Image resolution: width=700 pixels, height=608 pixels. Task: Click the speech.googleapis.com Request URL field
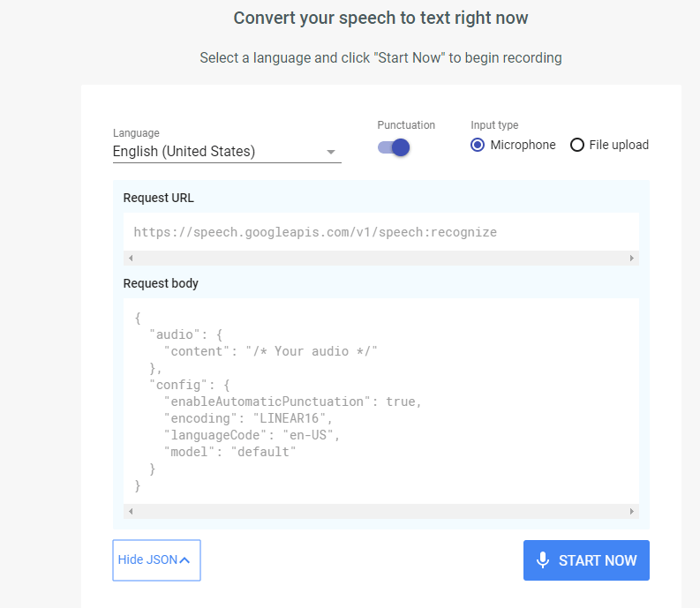point(315,232)
